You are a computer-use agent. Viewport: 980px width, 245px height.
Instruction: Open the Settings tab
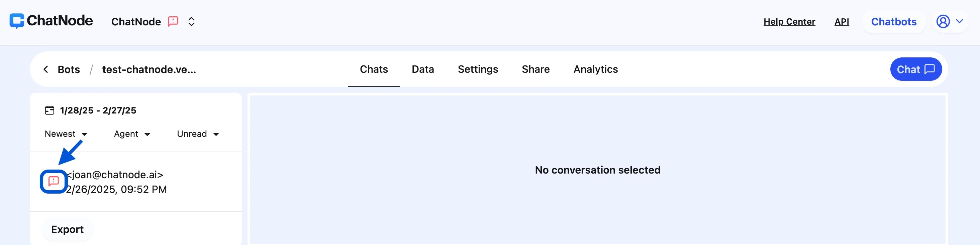coord(478,69)
